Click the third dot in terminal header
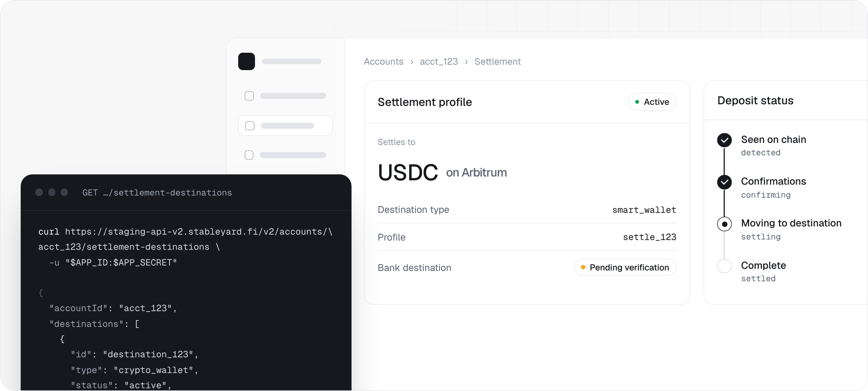Screen dimensions: 868x391 (x=64, y=192)
